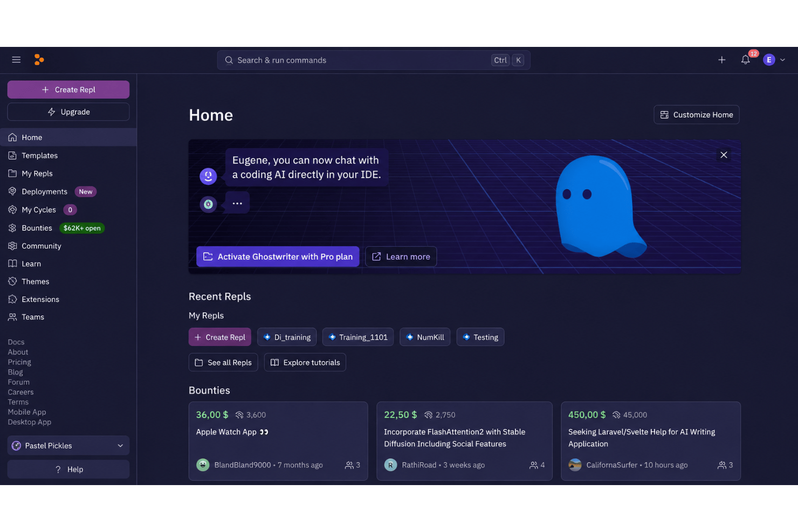Click the Learn book icon in sidebar
The image size is (798, 532).
[12, 264]
